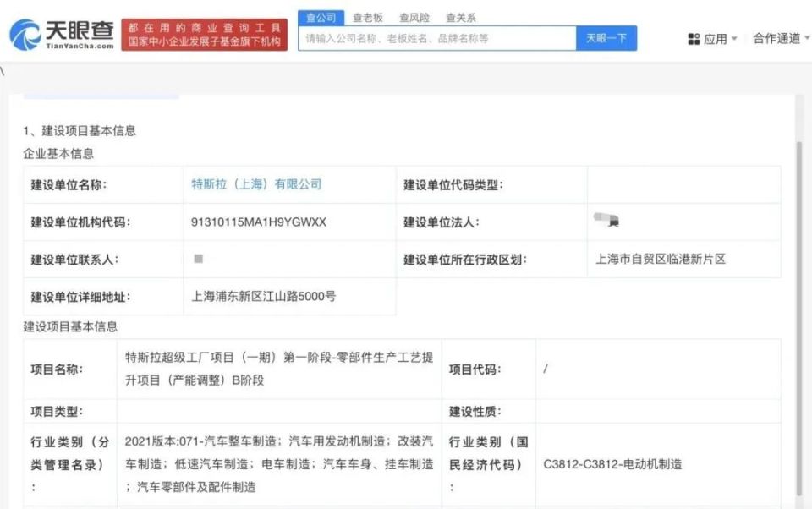Screen dimensions: 812x509
Task: Click the 建设单位联系人 label
Action: 74,260
